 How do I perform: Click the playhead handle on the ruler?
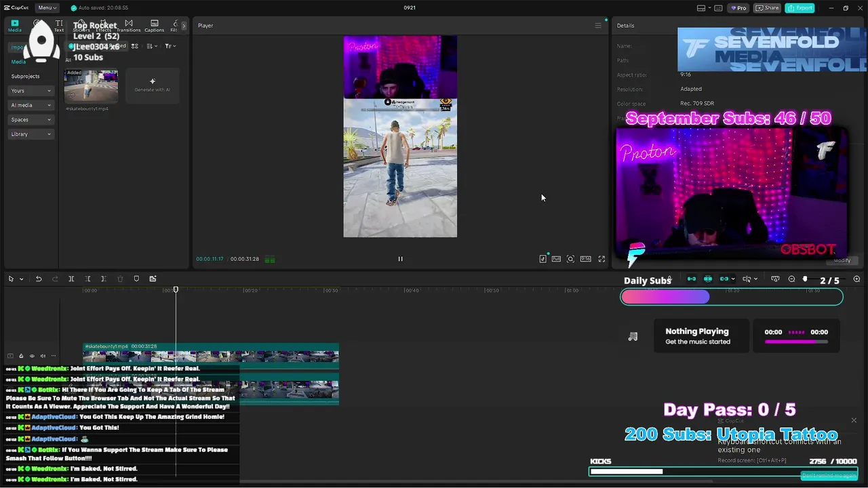(x=176, y=289)
